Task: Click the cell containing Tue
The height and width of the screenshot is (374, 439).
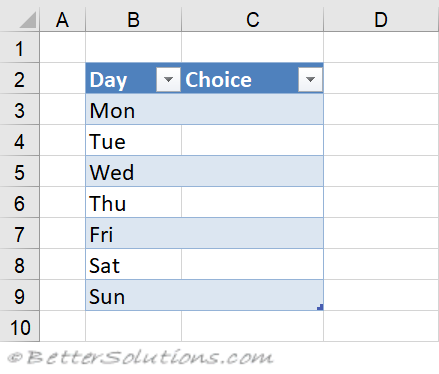Action: [x=133, y=140]
